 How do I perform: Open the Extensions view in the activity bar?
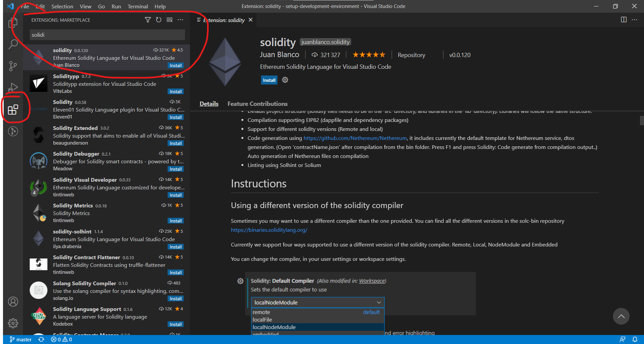[x=13, y=109]
